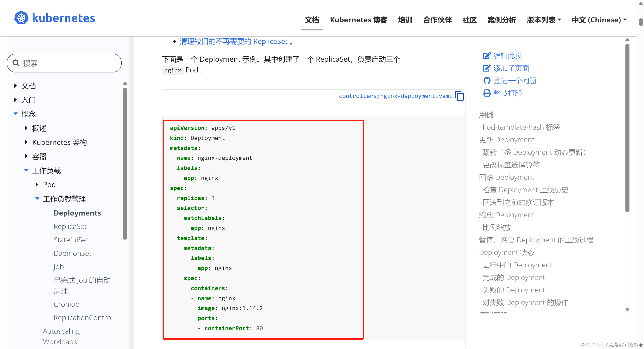Image resolution: width=644 pixels, height=349 pixels.
Task: Select Deployments in the sidebar
Action: pos(77,213)
